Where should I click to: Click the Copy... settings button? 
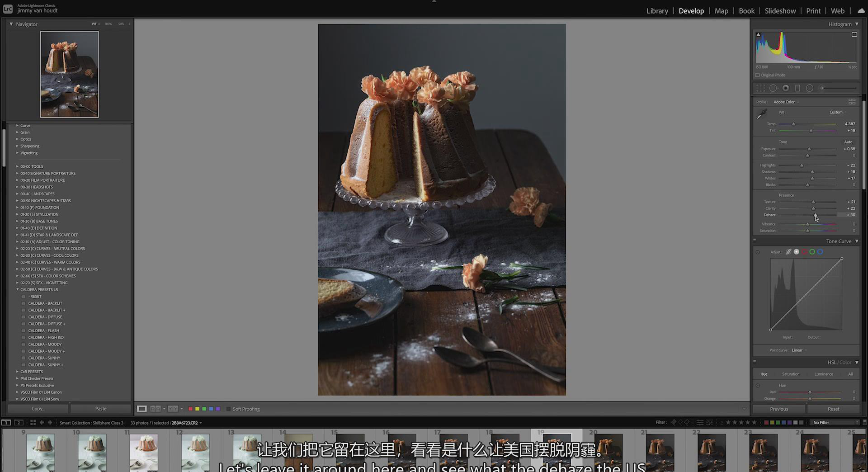point(38,408)
